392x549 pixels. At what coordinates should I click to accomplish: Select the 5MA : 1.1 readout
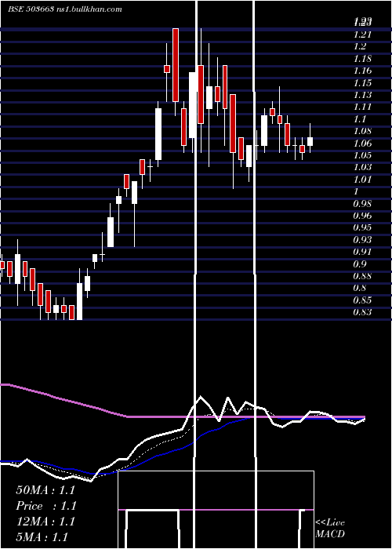[x=42, y=537]
